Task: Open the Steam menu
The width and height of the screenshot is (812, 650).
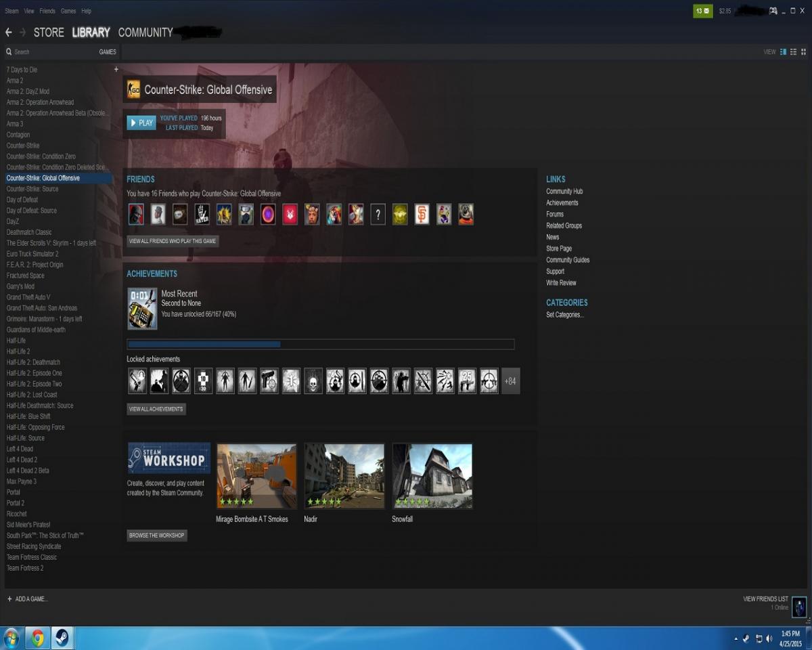Action: pyautogui.click(x=12, y=12)
